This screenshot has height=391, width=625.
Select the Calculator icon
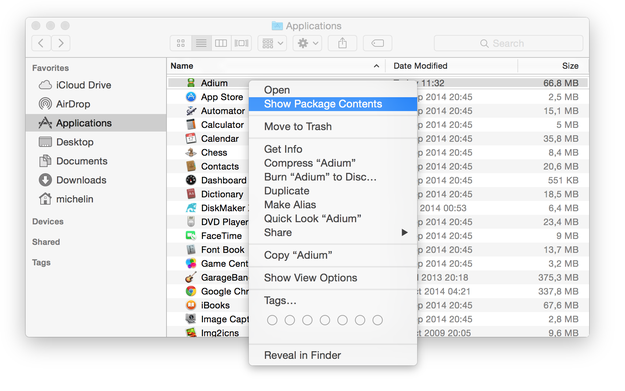coord(191,125)
